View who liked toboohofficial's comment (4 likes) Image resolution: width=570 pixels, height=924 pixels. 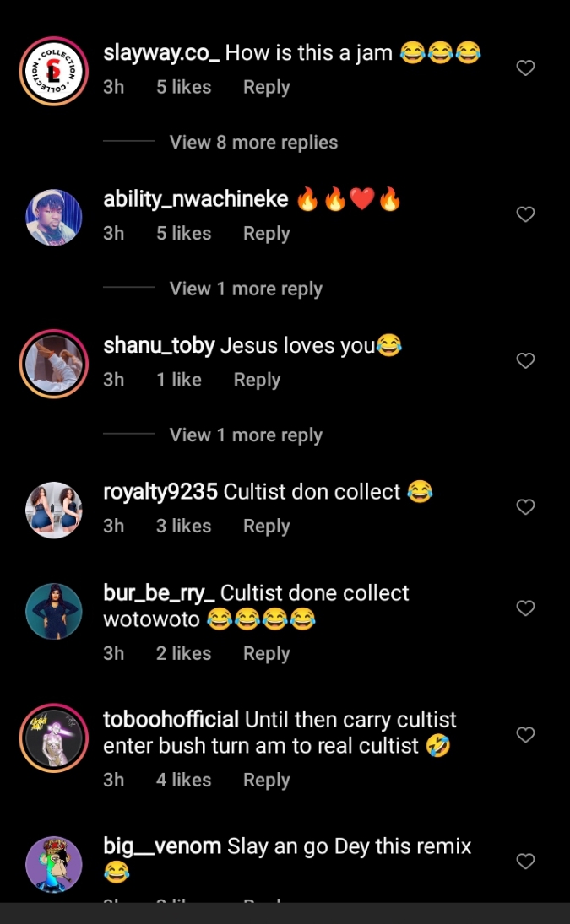point(183,780)
